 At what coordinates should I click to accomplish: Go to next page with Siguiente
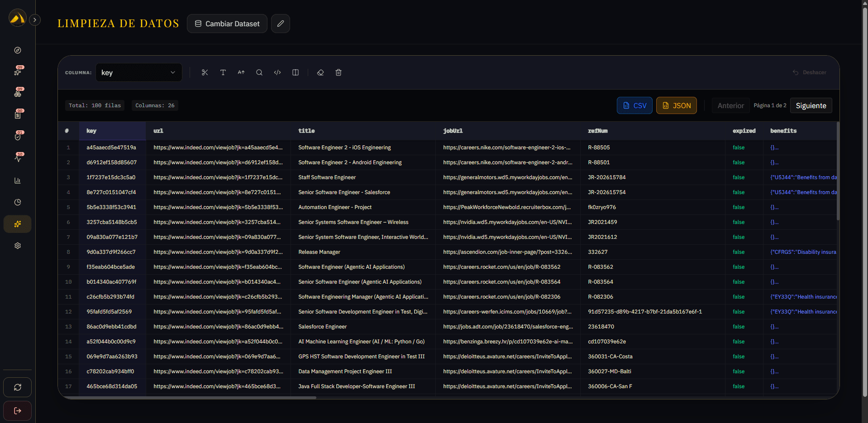tap(811, 105)
